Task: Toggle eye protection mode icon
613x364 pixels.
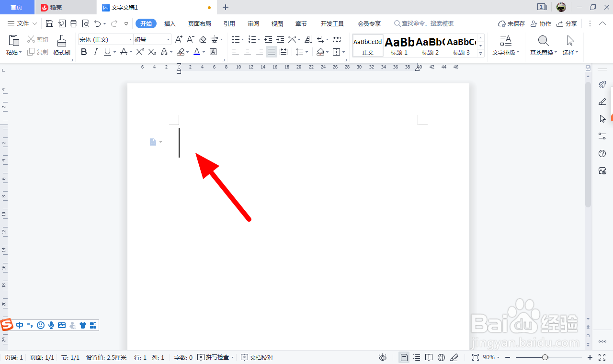Action: pyautogui.click(x=383, y=357)
